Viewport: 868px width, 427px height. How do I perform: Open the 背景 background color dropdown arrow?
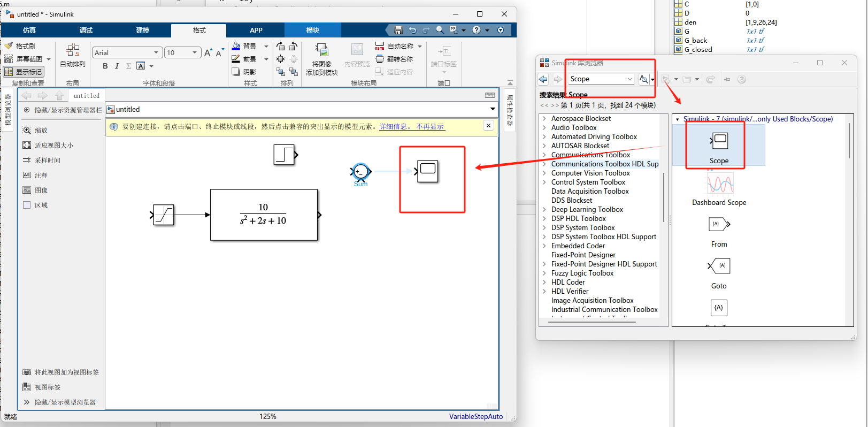click(x=266, y=47)
